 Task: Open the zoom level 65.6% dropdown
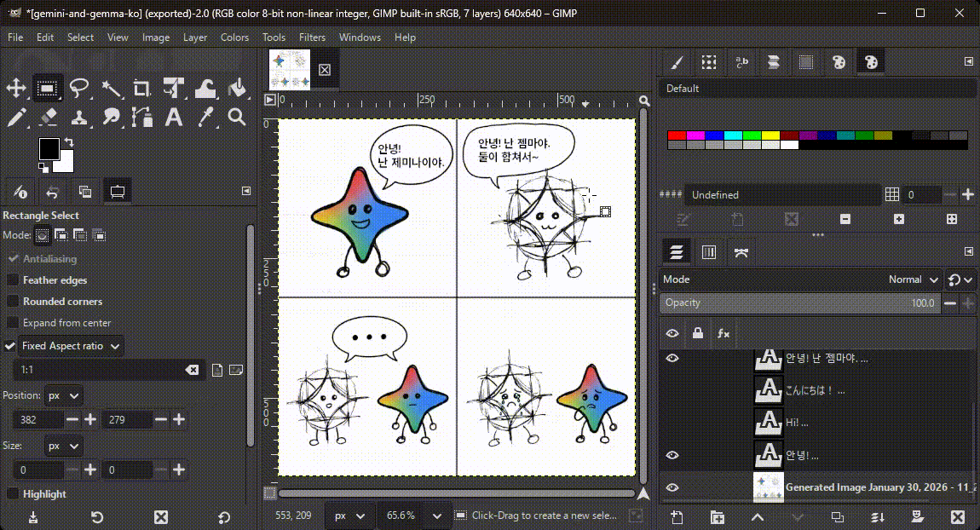[x=437, y=516]
